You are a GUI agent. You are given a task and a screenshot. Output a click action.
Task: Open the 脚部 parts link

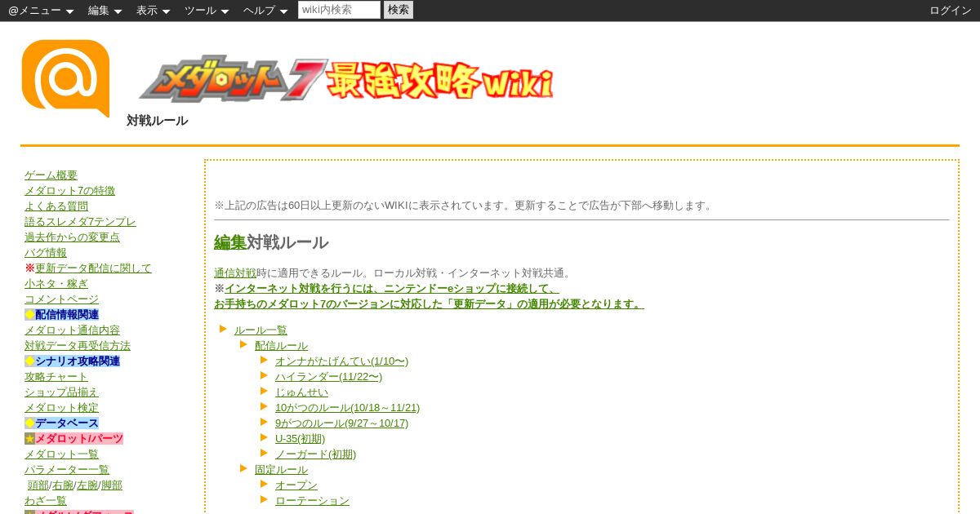tap(112, 485)
